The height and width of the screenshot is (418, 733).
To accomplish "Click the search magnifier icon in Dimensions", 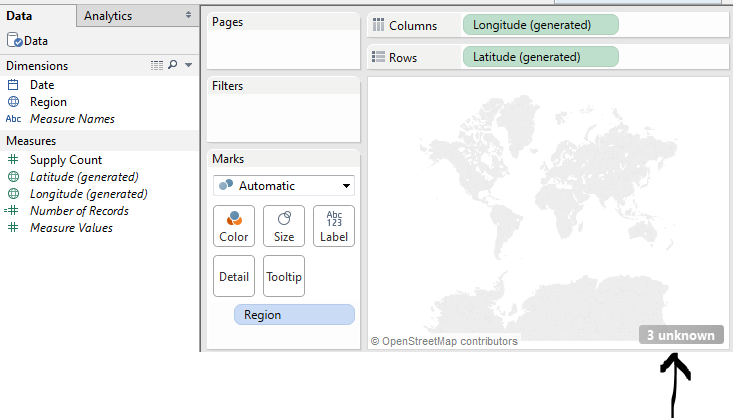I will pyautogui.click(x=172, y=65).
